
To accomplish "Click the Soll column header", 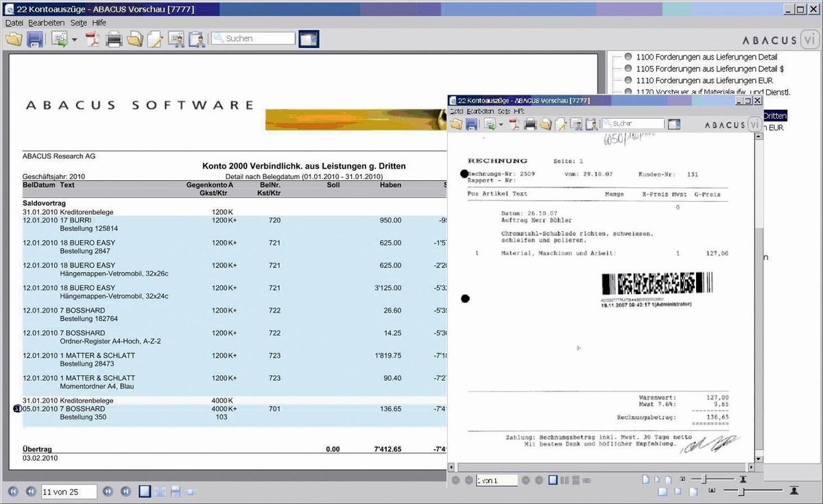I will tap(333, 185).
